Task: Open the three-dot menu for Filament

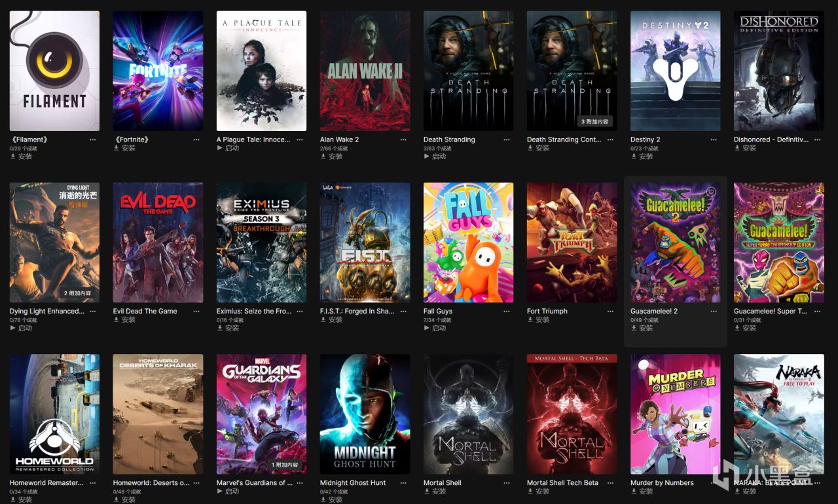Action: point(93,139)
